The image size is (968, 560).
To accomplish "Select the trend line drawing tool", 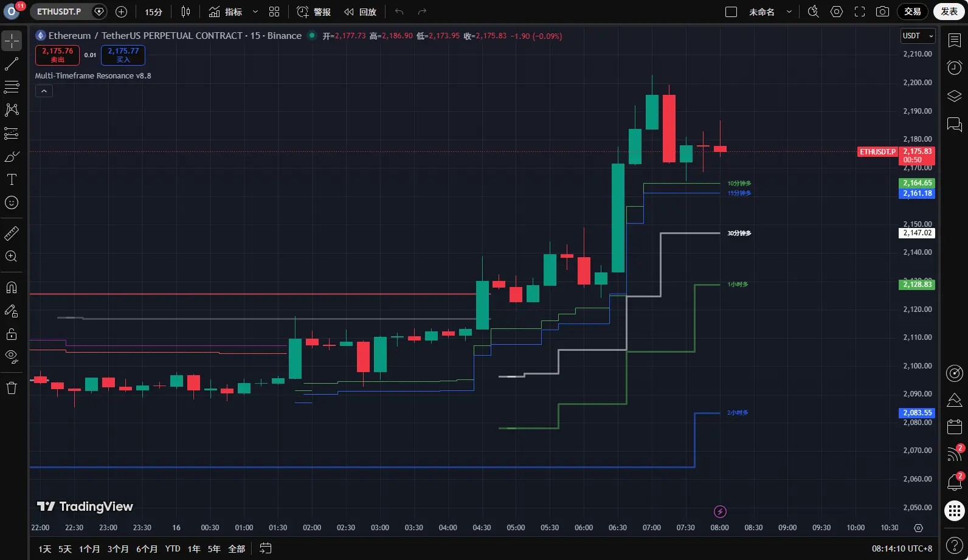I will [12, 64].
